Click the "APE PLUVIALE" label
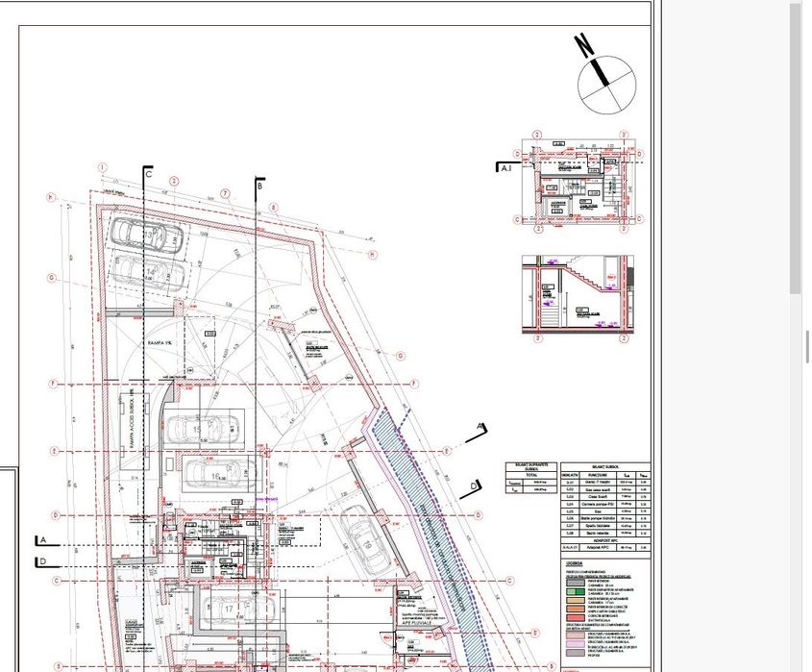This screenshot has height=672, width=812. pyautogui.click(x=416, y=623)
